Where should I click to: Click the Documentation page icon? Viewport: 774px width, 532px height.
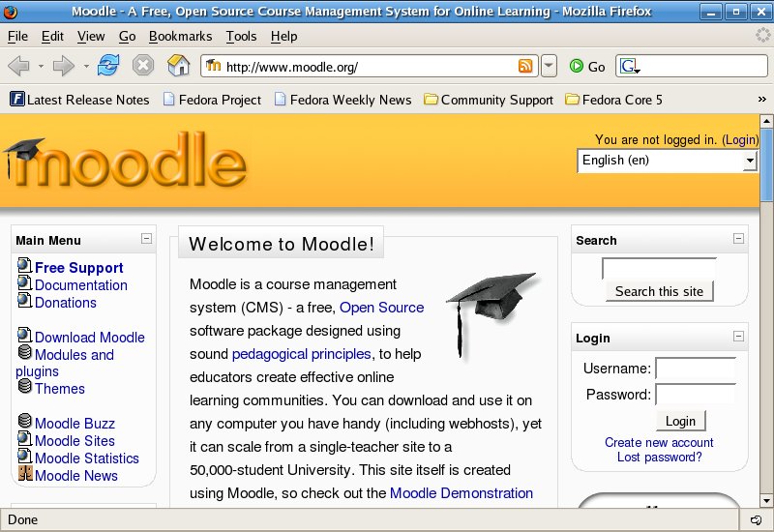pos(25,283)
